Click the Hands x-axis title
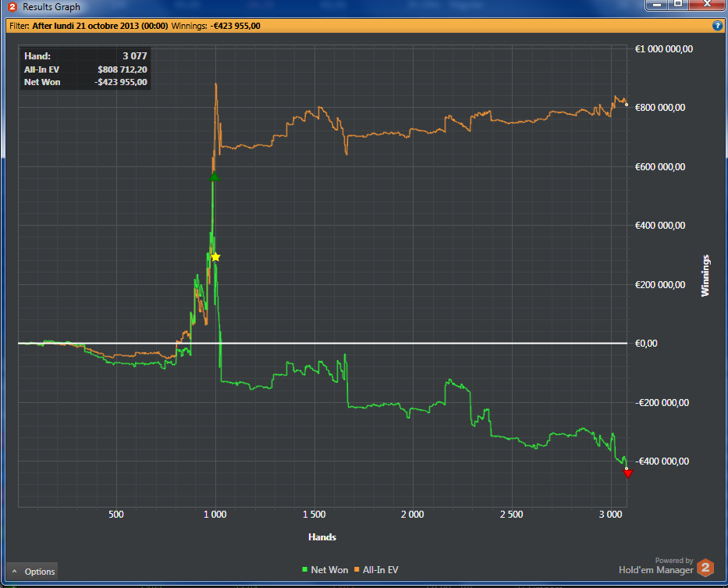The height and width of the screenshot is (588, 728). (322, 537)
